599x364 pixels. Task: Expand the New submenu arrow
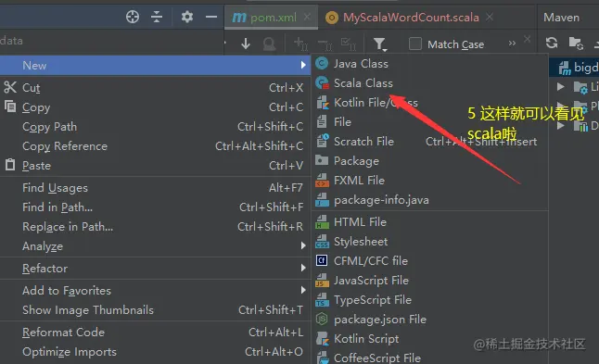pyautogui.click(x=303, y=65)
